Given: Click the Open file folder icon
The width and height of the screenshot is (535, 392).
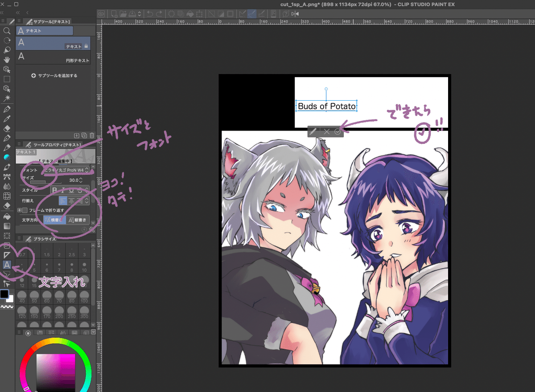Looking at the screenshot, I should pos(123,14).
